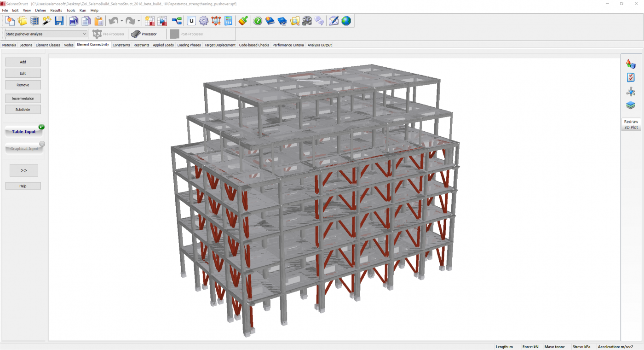Click the 3D shapes icon in right panel
This screenshot has height=350, width=644.
click(x=631, y=64)
